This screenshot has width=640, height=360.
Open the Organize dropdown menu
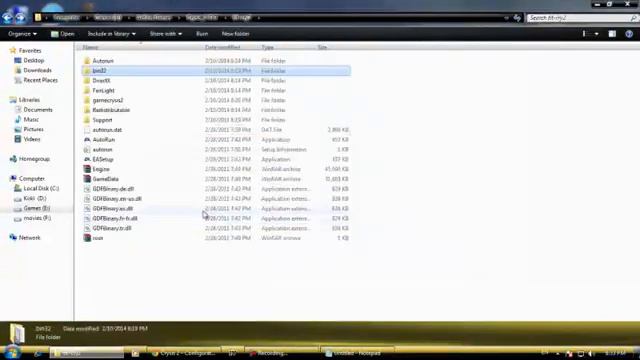tap(22, 34)
